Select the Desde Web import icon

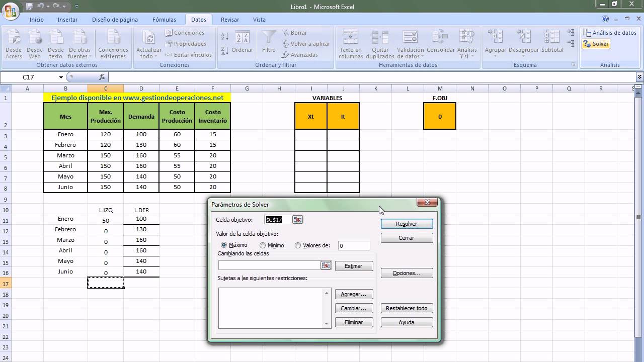point(34,44)
